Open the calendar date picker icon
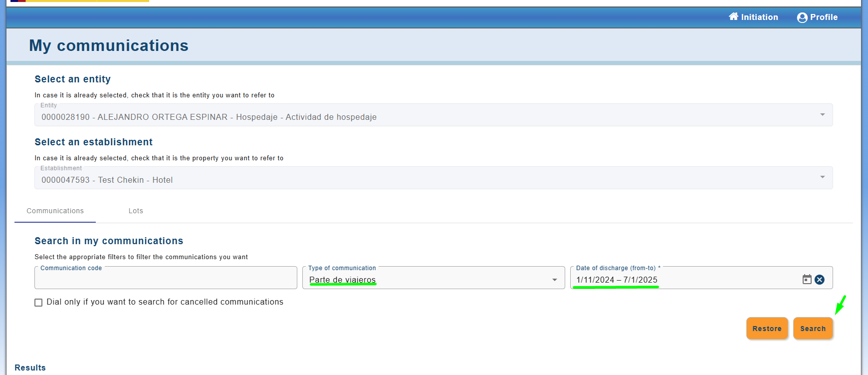This screenshot has width=868, height=375. click(807, 280)
